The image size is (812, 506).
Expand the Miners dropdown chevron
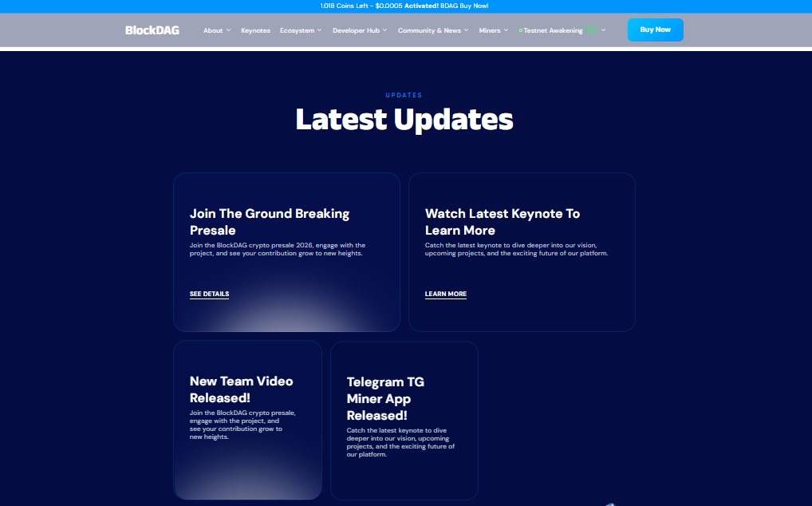click(x=506, y=30)
